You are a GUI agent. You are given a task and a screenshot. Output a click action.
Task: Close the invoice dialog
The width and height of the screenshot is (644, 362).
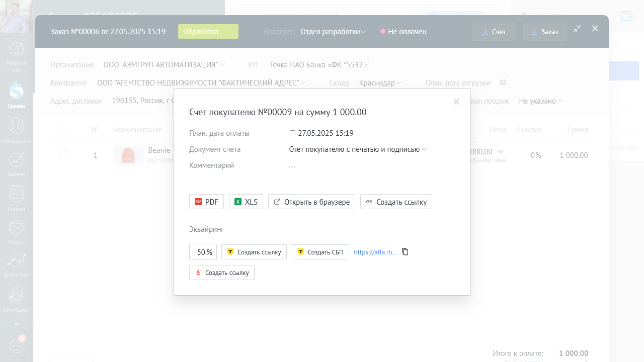(456, 102)
